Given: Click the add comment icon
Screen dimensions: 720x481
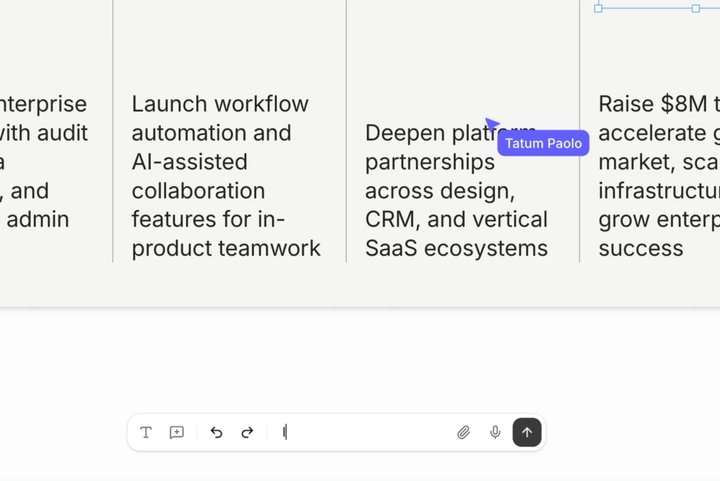Looking at the screenshot, I should click(x=177, y=432).
